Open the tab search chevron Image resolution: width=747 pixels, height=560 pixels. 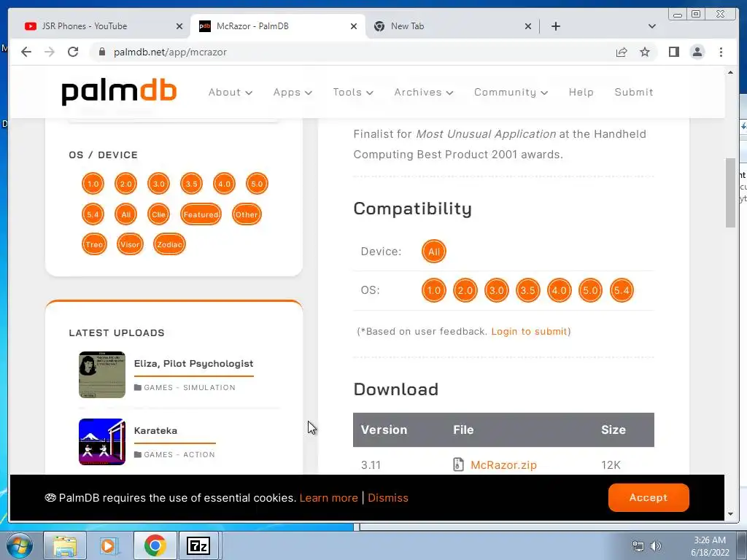coord(652,26)
